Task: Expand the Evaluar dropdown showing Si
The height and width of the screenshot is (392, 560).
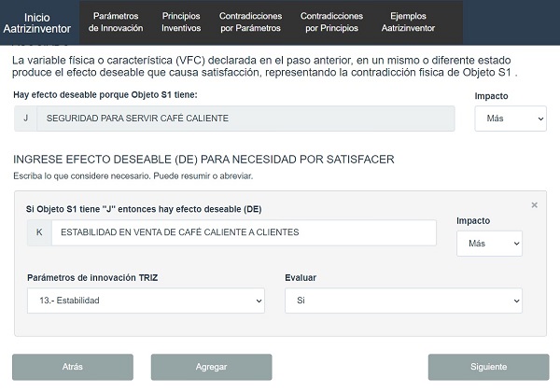Action: [402, 301]
